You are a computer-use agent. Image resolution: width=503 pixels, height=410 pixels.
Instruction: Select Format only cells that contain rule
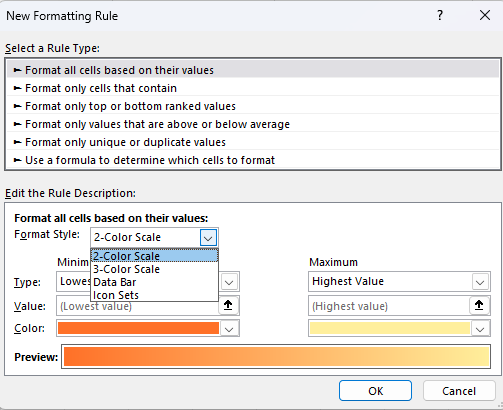pyautogui.click(x=253, y=88)
